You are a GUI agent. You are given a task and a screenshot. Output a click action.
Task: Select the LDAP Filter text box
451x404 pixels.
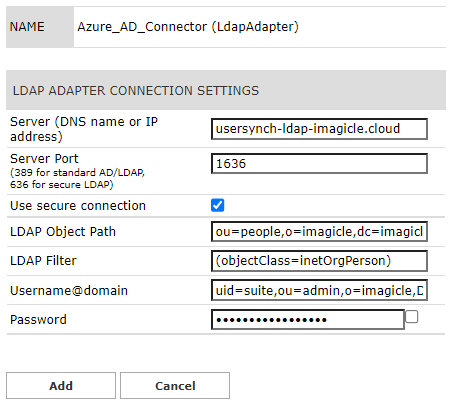pos(319,261)
